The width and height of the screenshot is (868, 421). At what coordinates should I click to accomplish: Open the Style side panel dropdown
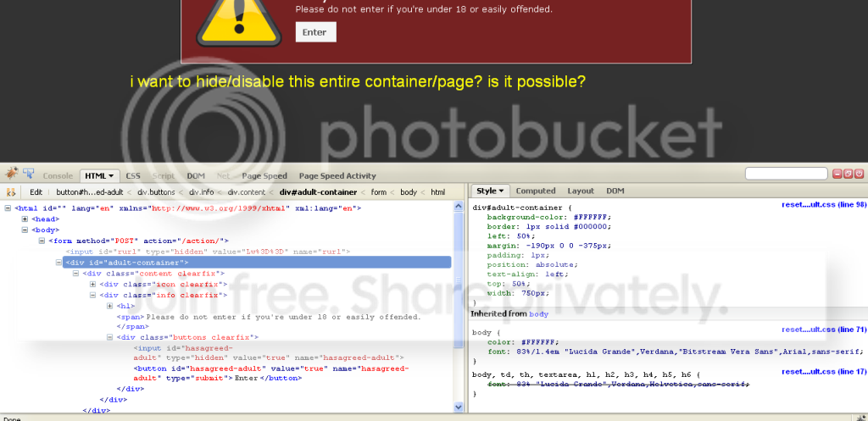coord(490,191)
